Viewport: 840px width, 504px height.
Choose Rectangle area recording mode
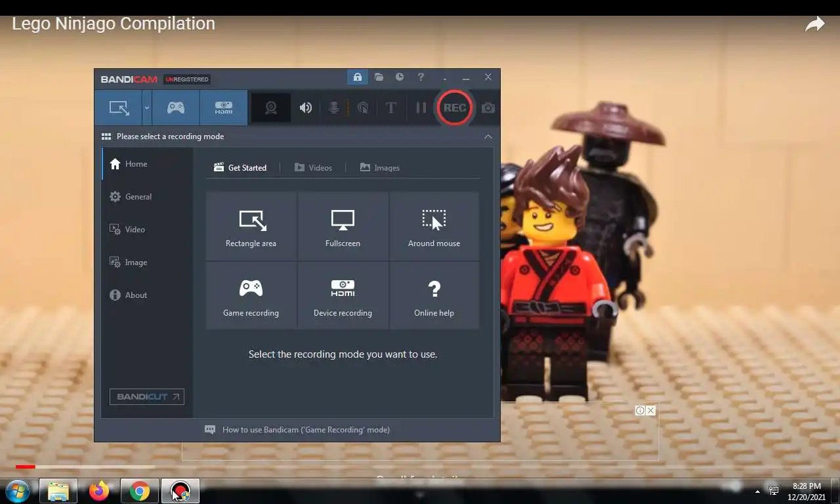coord(251,226)
